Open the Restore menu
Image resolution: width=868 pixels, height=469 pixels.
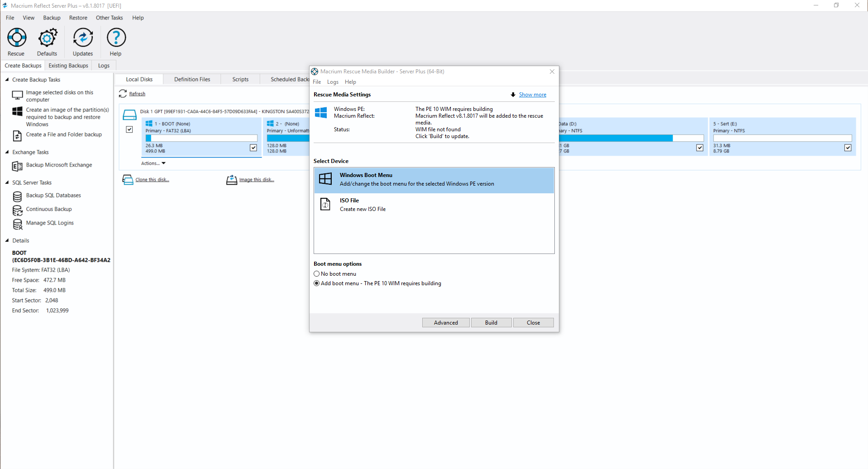click(x=78, y=18)
